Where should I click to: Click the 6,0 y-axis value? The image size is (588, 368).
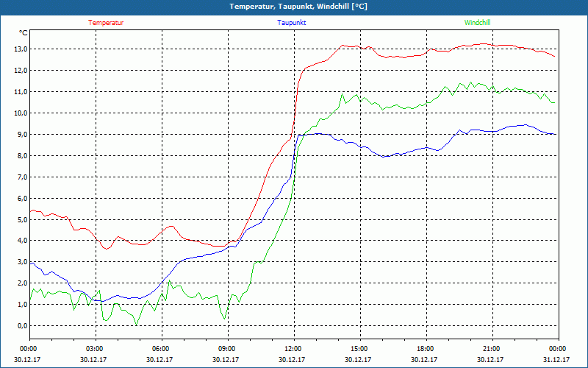point(22,198)
